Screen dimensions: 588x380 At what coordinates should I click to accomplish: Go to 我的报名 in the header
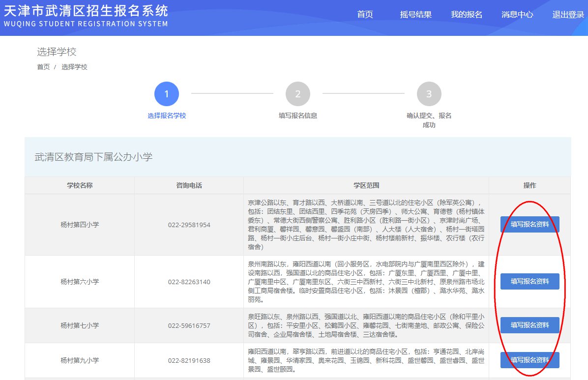(467, 15)
